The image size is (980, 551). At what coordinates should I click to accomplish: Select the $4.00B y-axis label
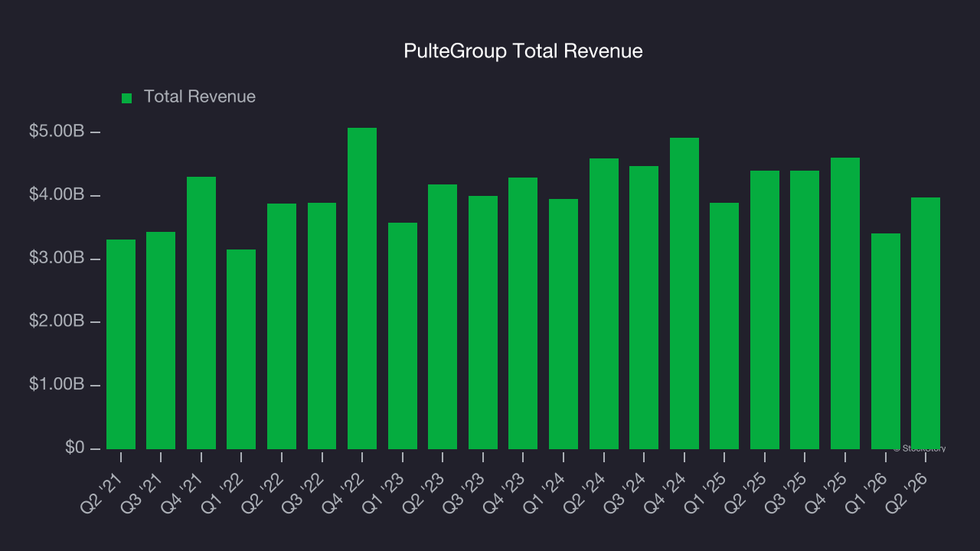coord(57,196)
